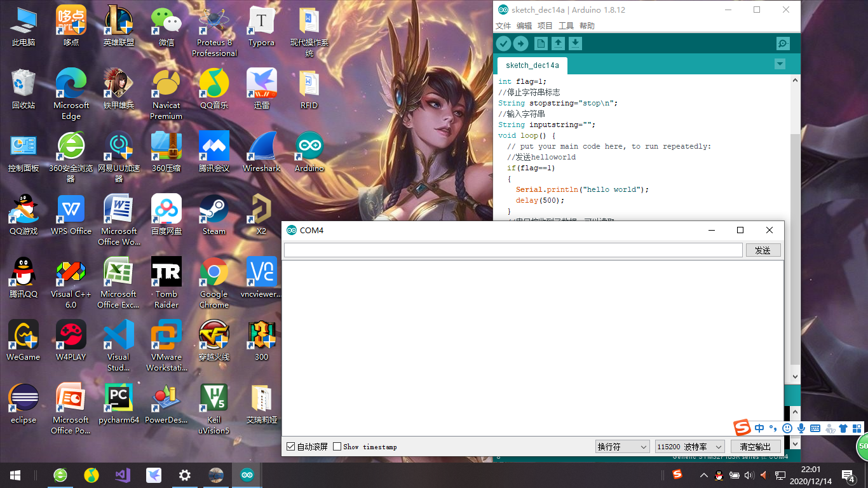Click the Sogou microphone voice input icon
This screenshot has width=868, height=488.
801,428
